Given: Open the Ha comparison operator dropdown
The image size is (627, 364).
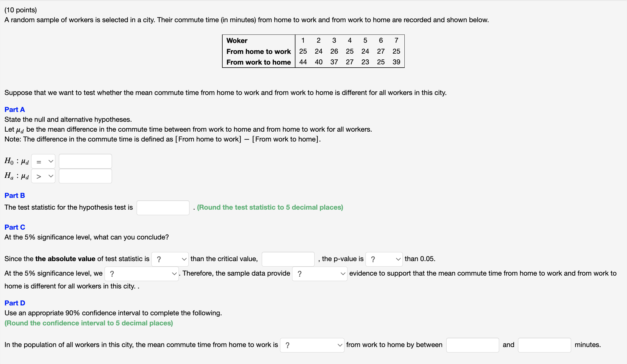Looking at the screenshot, I should point(43,176).
